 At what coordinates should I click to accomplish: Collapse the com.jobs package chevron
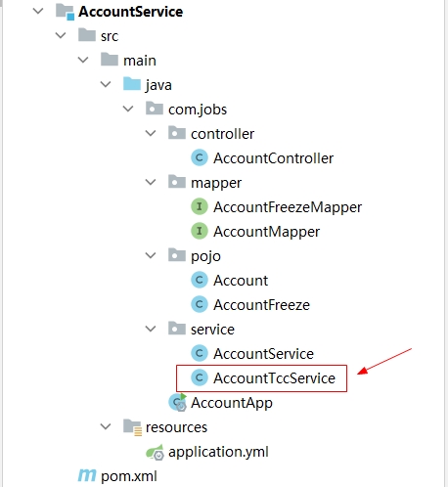coord(128,109)
